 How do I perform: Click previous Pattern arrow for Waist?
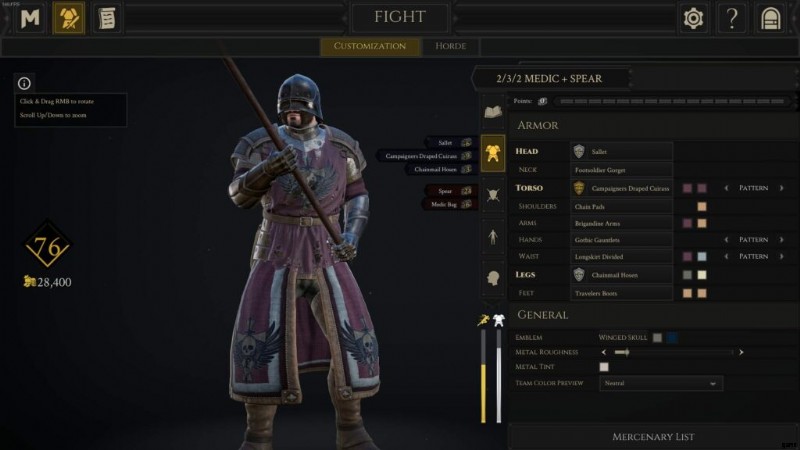[726, 256]
